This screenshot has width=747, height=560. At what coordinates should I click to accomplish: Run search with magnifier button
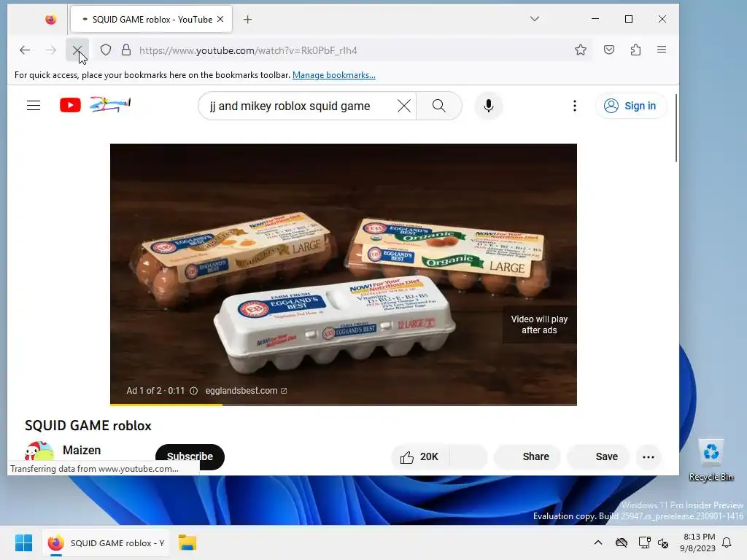pyautogui.click(x=438, y=106)
